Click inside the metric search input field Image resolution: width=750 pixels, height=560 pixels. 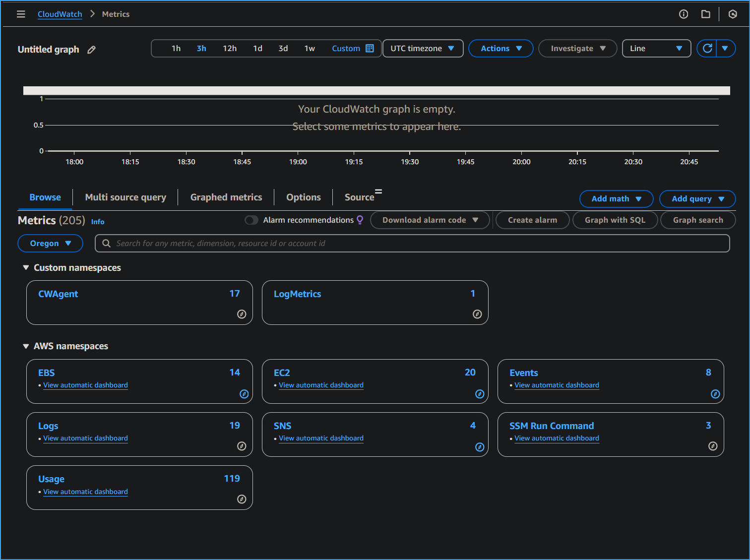click(x=347, y=243)
